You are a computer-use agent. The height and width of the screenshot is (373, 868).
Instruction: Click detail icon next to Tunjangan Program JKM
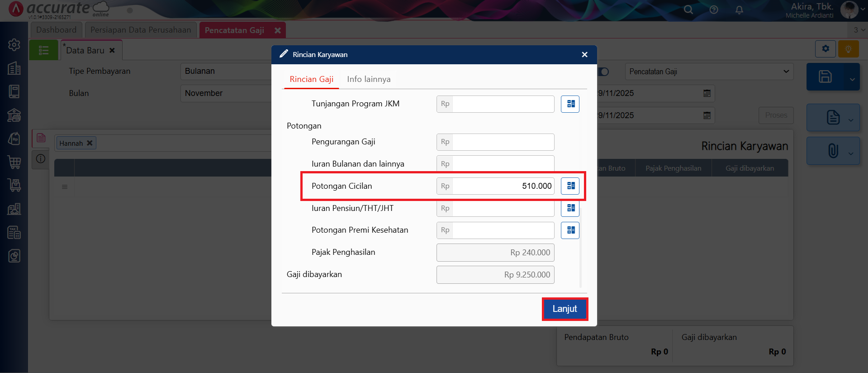click(x=570, y=104)
